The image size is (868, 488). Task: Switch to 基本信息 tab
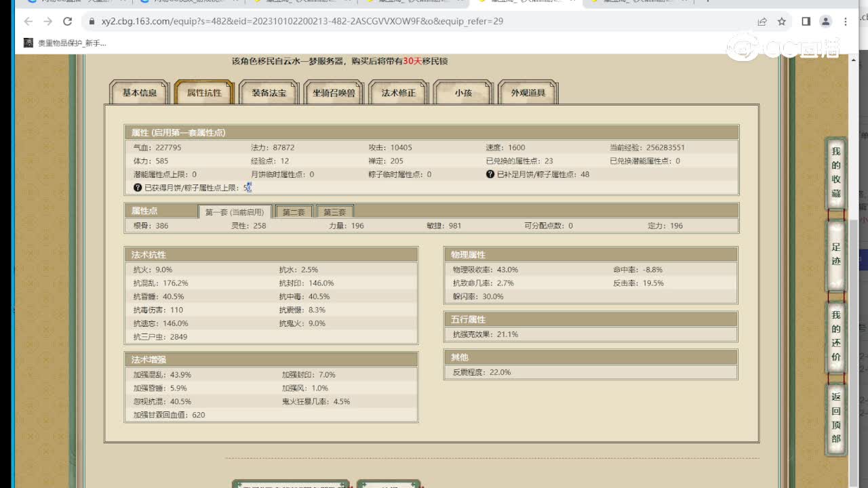tap(139, 93)
